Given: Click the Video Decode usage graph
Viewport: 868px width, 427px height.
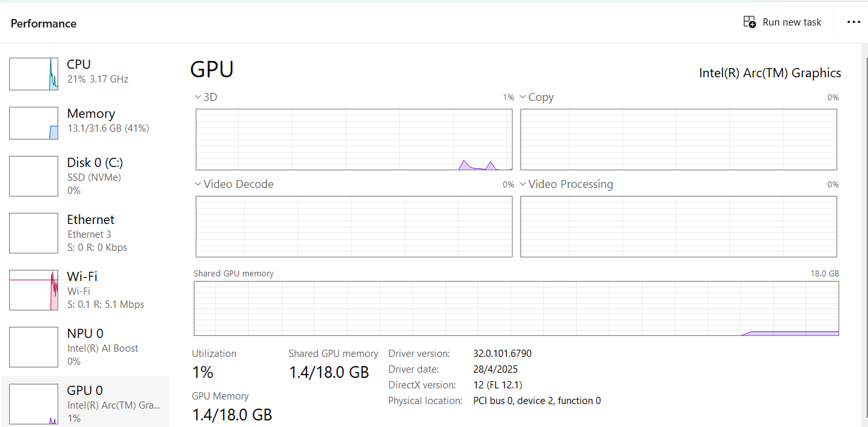Looking at the screenshot, I should click(354, 227).
